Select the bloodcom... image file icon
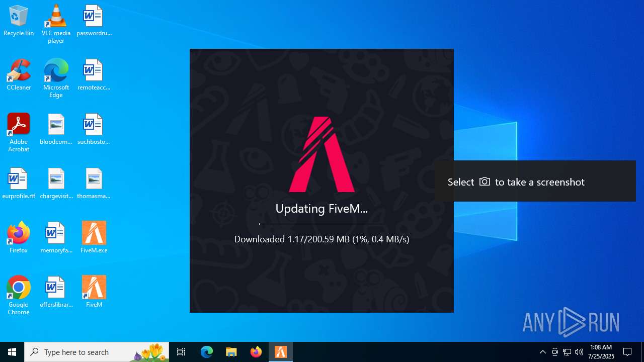The width and height of the screenshot is (644, 362). [56, 129]
